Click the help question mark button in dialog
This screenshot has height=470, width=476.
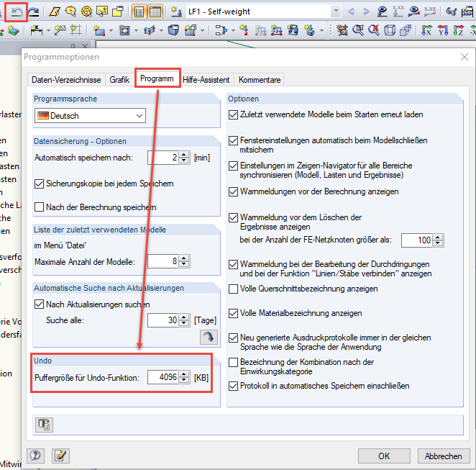coord(35,456)
